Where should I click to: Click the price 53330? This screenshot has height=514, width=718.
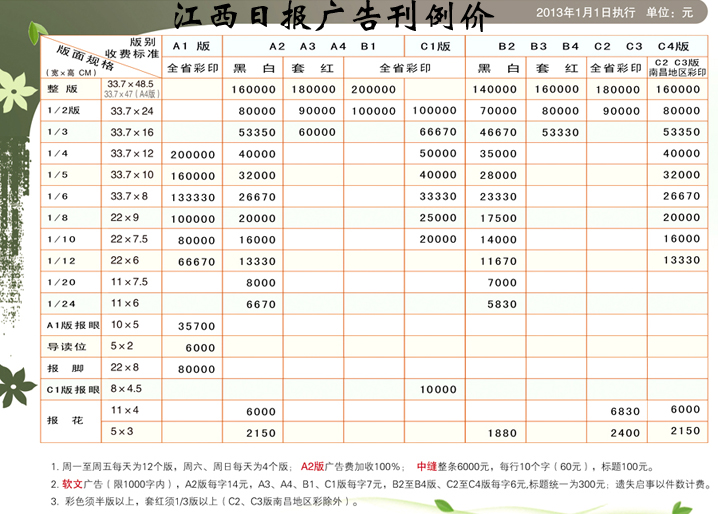point(560,132)
